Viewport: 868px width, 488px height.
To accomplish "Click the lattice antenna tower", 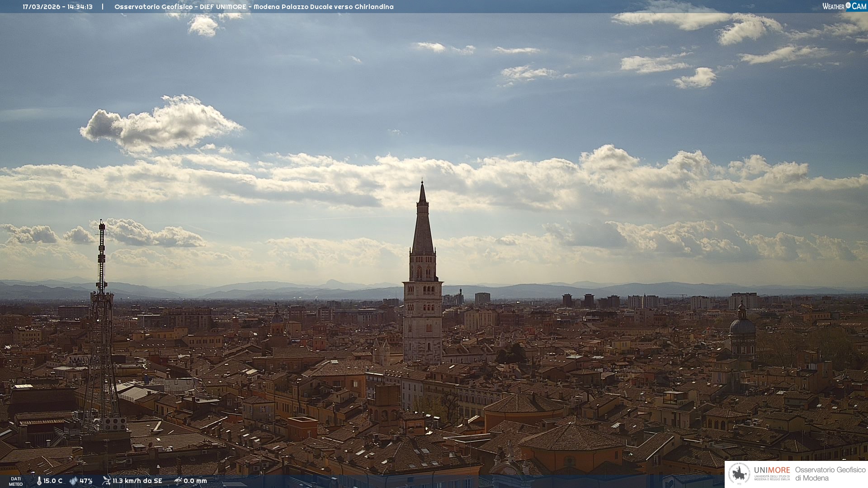I will click(101, 316).
